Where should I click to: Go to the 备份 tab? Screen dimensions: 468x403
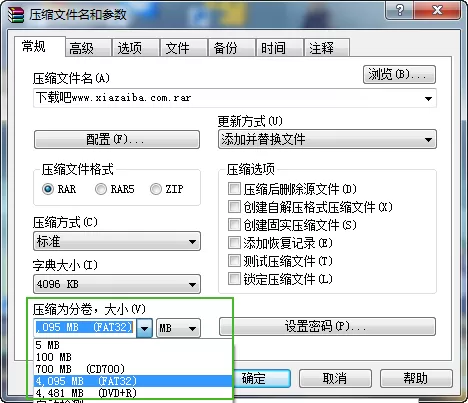pos(231,48)
